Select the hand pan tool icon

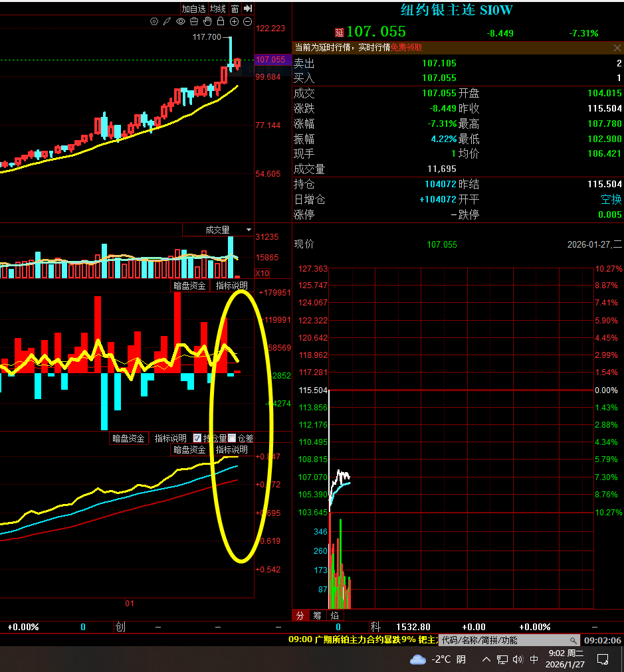tap(207, 21)
